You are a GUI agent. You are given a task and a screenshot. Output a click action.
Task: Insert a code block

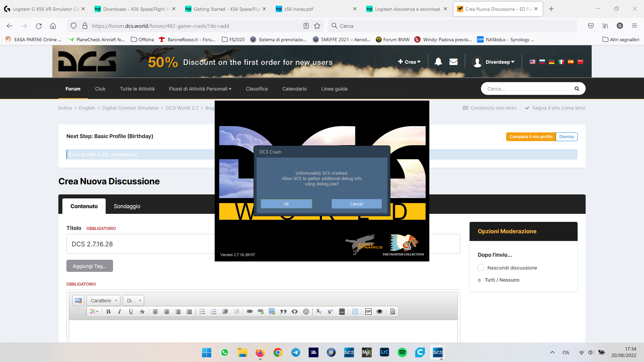click(294, 312)
